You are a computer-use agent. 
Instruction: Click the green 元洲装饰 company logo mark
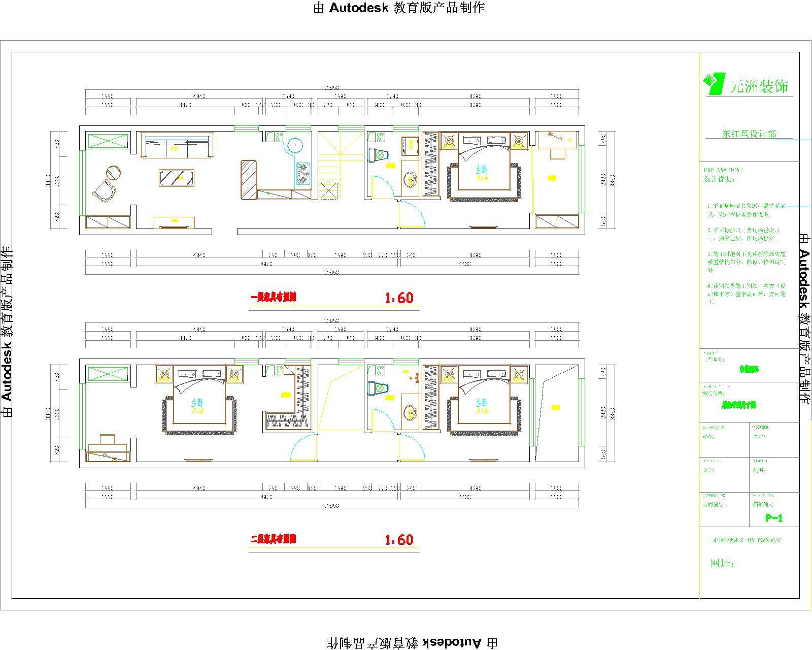(x=715, y=83)
